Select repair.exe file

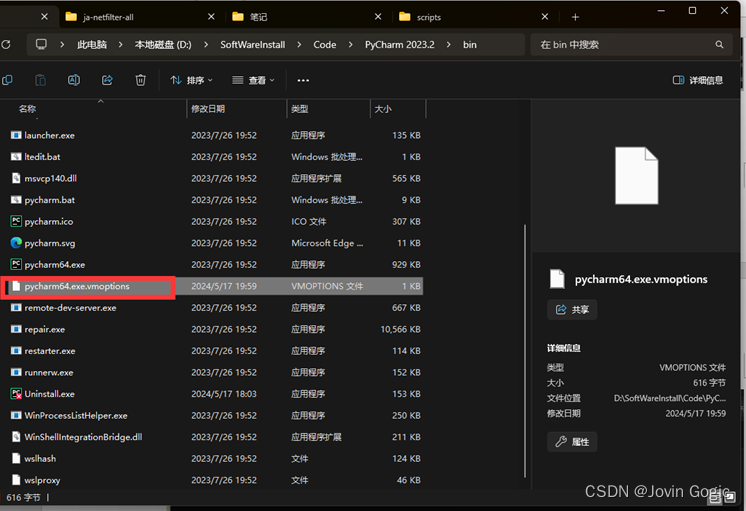coord(212,329)
